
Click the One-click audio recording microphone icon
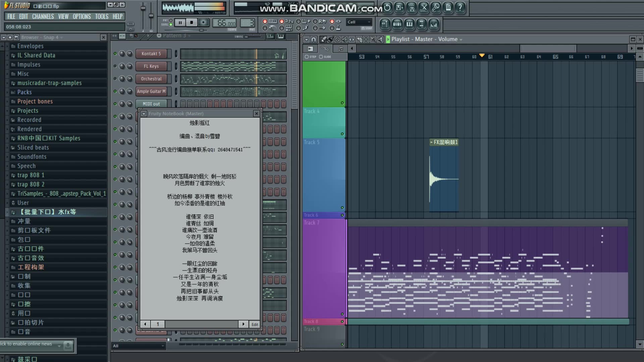436,7
